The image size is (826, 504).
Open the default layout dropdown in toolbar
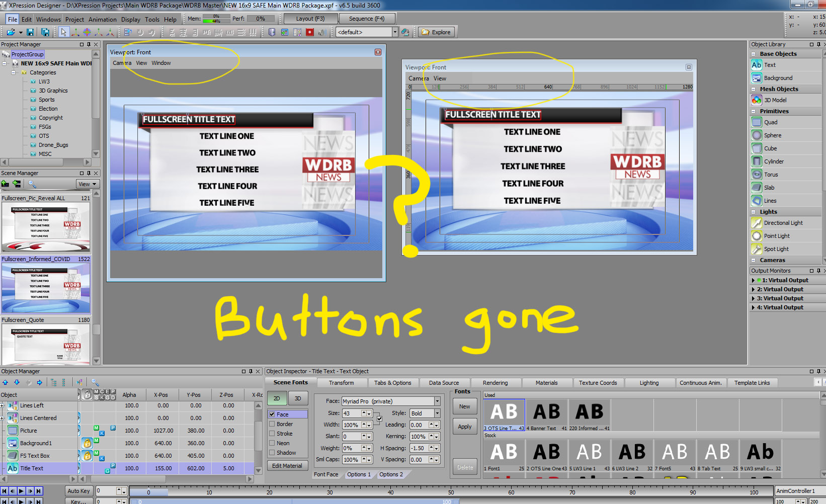click(x=395, y=32)
